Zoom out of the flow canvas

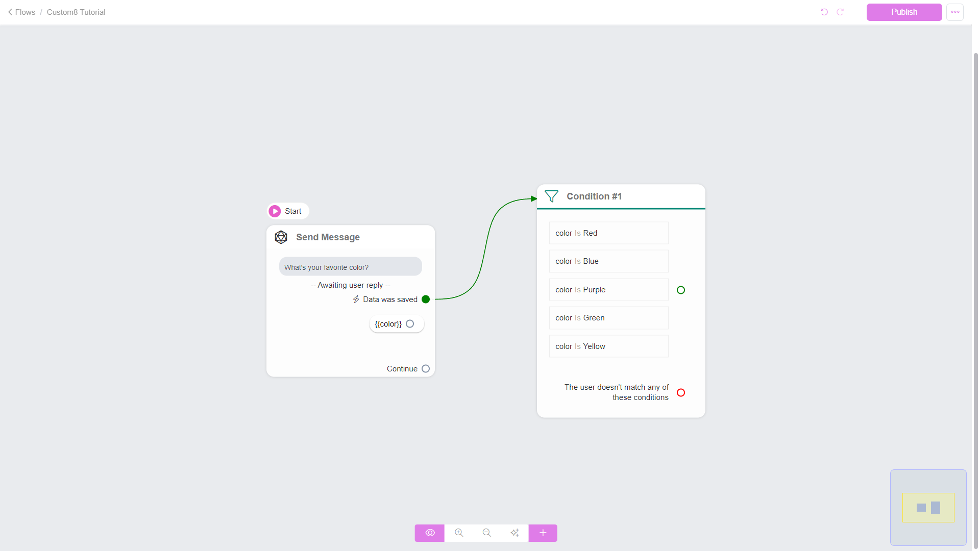(x=486, y=533)
